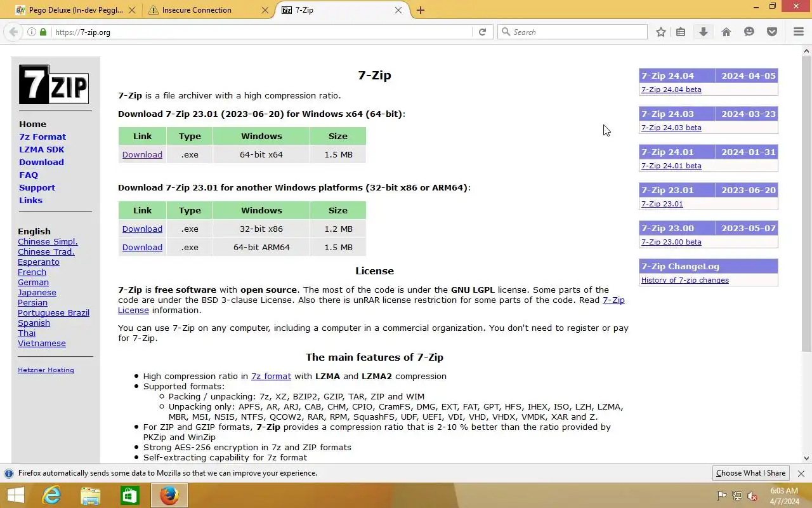Screen dimensions: 812x508
Task: Reload the page with the refresh icon
Action: 482,32
